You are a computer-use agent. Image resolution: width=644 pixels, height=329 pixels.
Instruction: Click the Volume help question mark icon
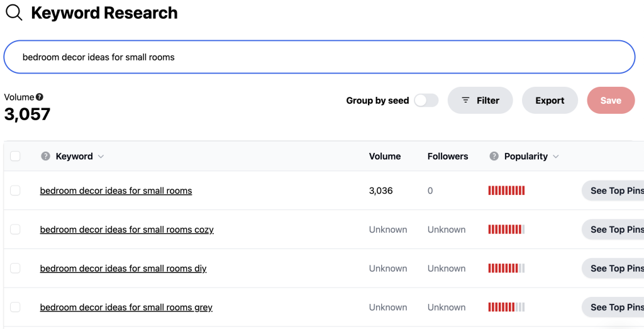point(40,97)
